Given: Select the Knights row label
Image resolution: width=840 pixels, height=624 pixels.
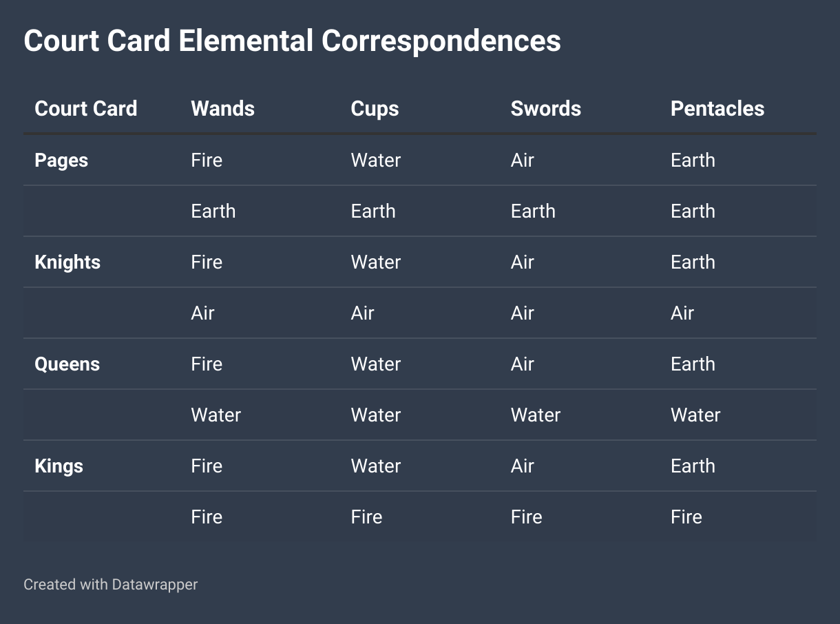Looking at the screenshot, I should click(67, 262).
